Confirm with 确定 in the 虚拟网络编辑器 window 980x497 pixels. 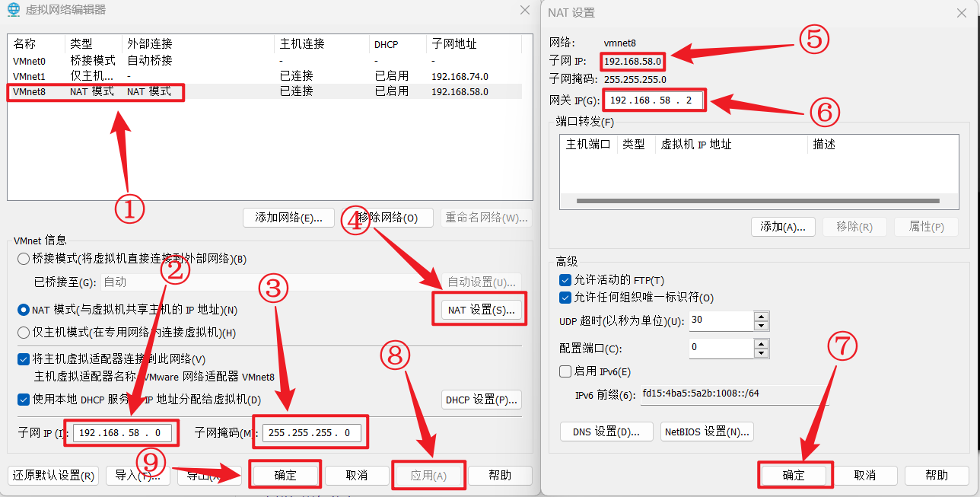[285, 476]
